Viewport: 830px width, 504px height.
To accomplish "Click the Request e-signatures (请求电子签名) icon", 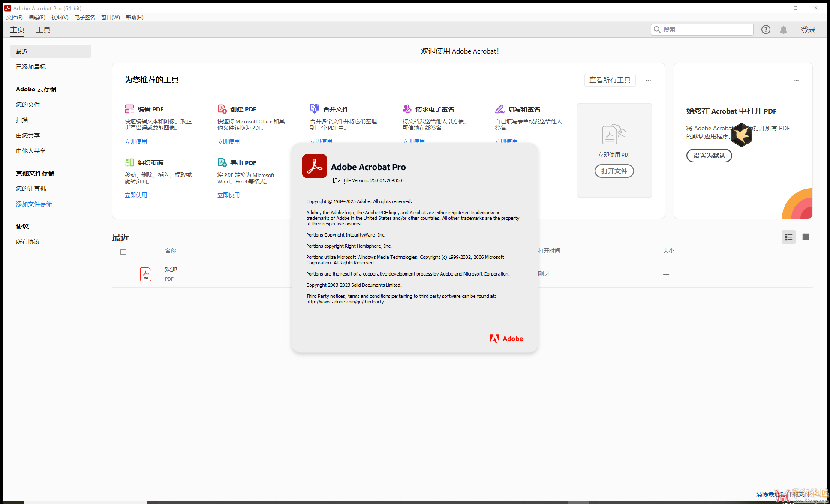I will tap(407, 109).
